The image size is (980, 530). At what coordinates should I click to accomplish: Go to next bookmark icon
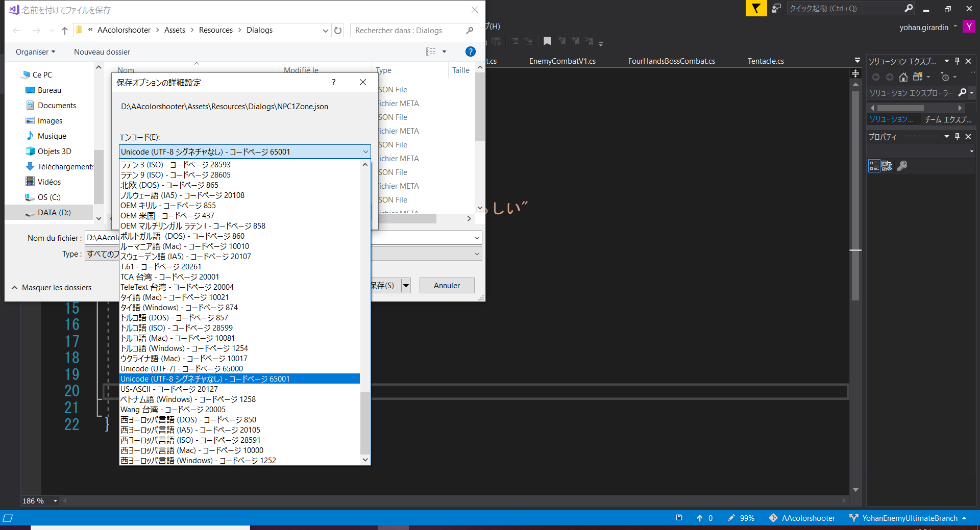click(x=575, y=41)
